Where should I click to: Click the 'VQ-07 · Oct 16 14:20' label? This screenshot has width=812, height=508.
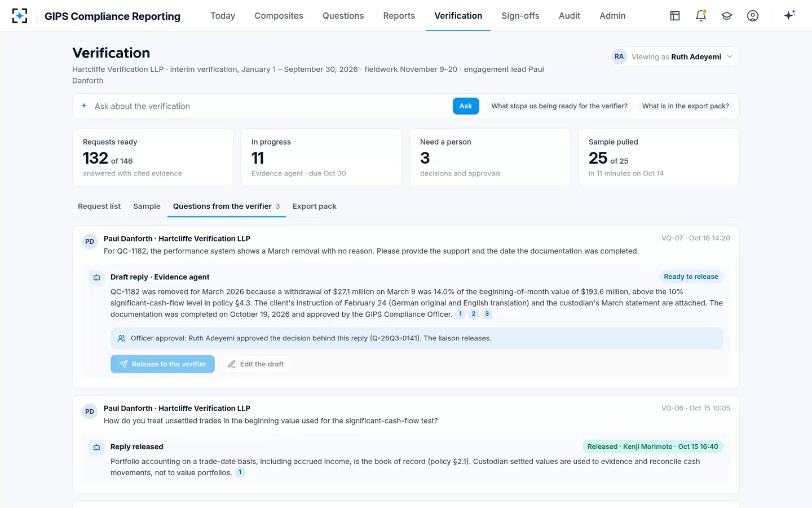tap(696, 238)
